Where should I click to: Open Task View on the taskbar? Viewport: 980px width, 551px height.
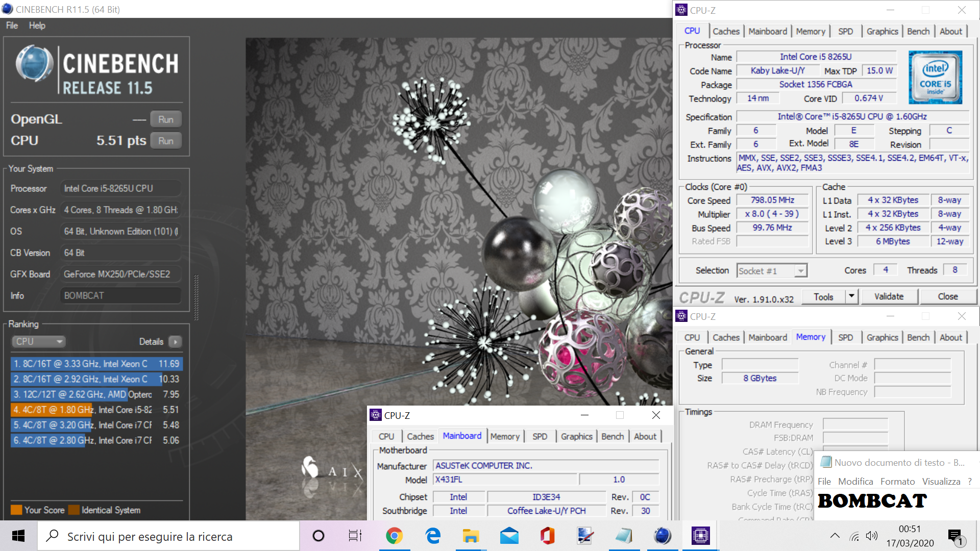[x=355, y=536]
